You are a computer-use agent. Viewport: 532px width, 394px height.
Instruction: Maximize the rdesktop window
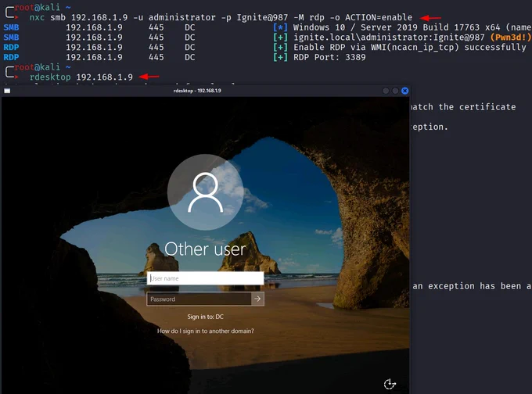click(395, 91)
